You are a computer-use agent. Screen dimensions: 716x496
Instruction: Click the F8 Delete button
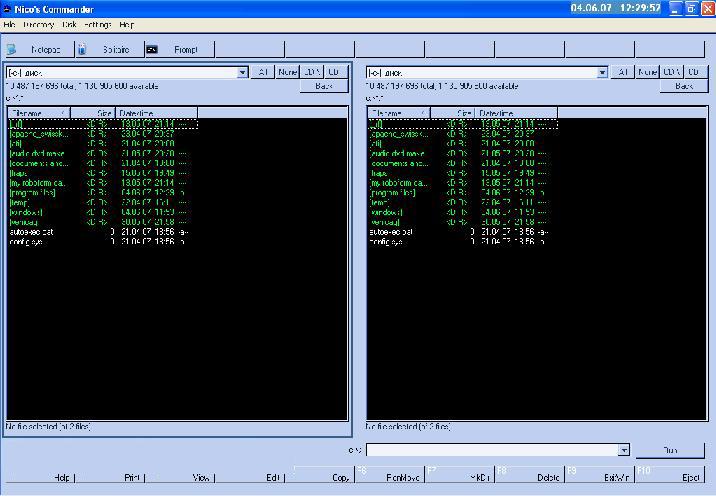click(530, 475)
